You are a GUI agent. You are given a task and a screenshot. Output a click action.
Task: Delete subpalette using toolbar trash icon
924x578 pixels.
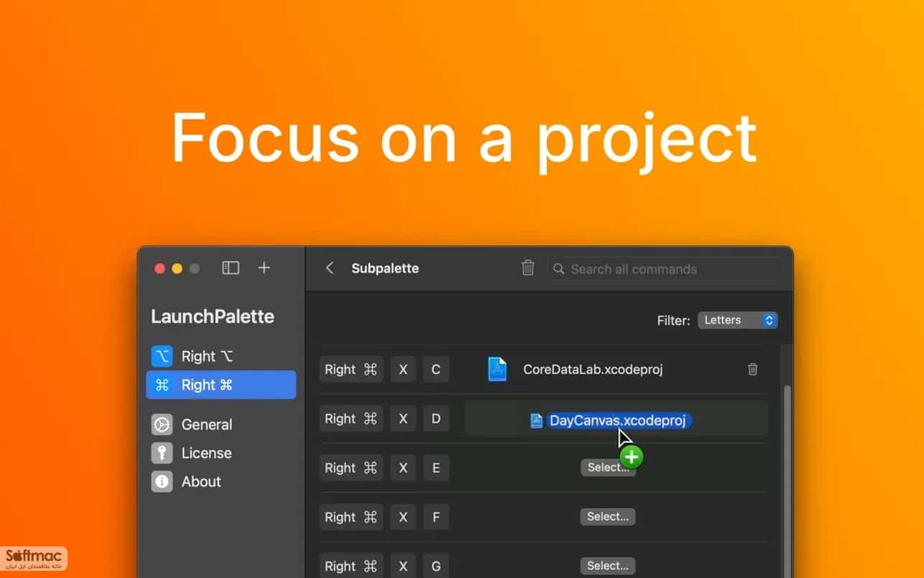(528, 268)
